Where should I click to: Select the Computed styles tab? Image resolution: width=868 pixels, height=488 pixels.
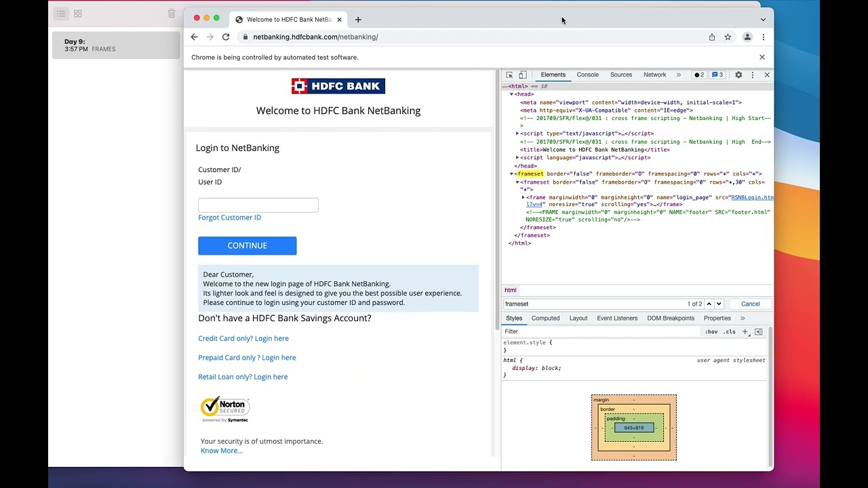(x=545, y=319)
